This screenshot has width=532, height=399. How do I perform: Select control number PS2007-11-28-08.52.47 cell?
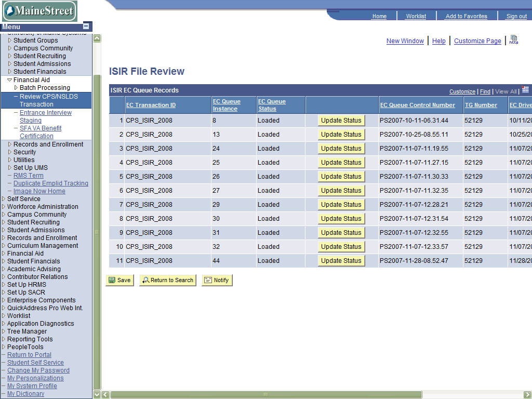421,261
